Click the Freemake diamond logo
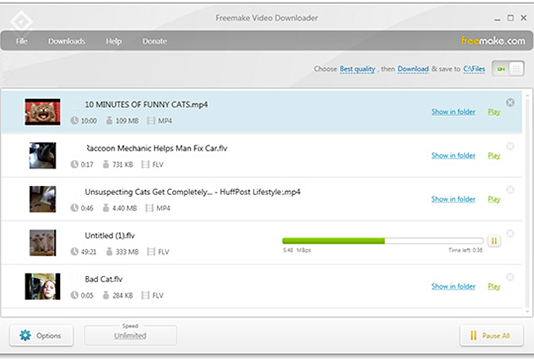534x360 pixels. [21, 22]
